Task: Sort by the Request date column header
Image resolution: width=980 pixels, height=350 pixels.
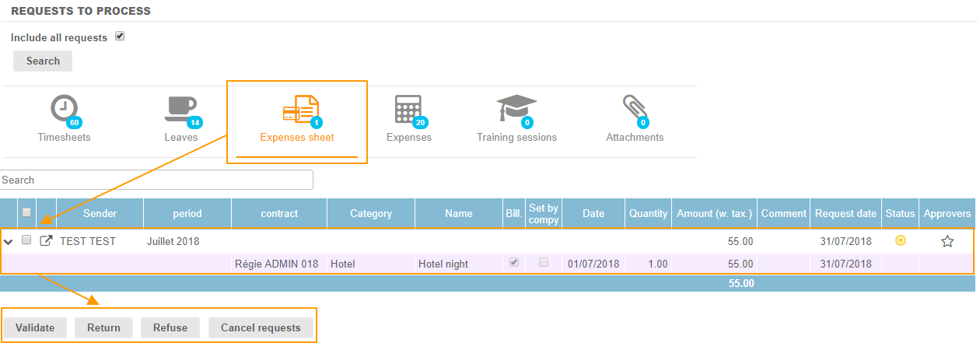Action: coord(845,213)
